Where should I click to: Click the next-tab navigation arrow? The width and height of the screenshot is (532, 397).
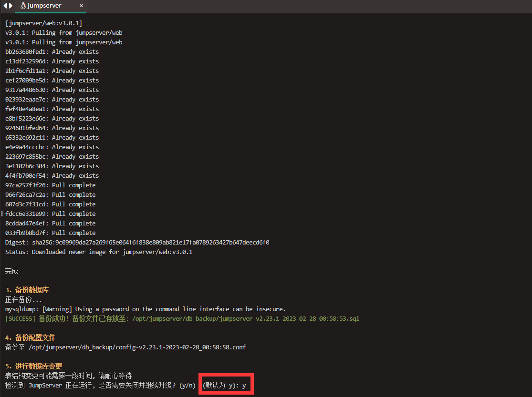coord(10,6)
